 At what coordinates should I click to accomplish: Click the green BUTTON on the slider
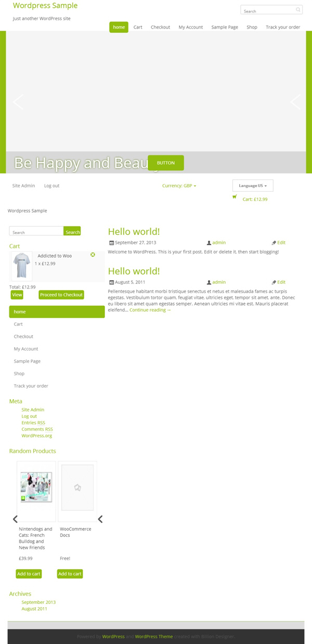pyautogui.click(x=166, y=163)
